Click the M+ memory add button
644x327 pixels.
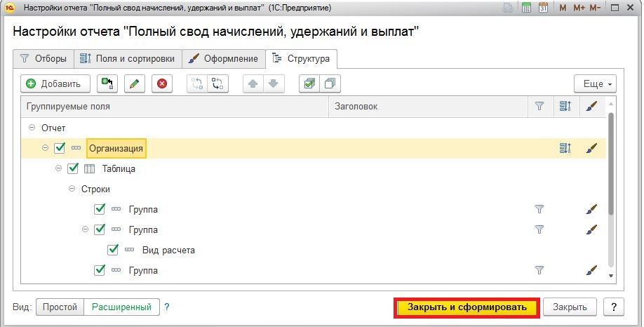pyautogui.click(x=579, y=8)
